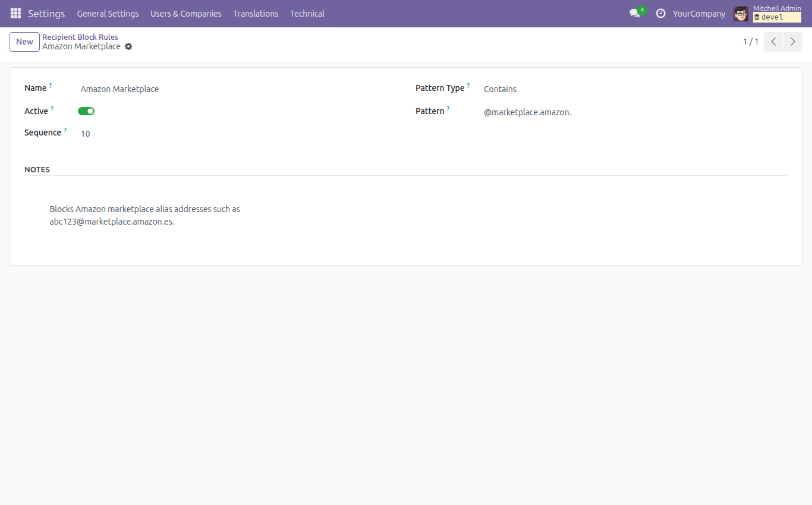Expand the Users & Companies menu
This screenshot has height=505, width=812.
186,13
